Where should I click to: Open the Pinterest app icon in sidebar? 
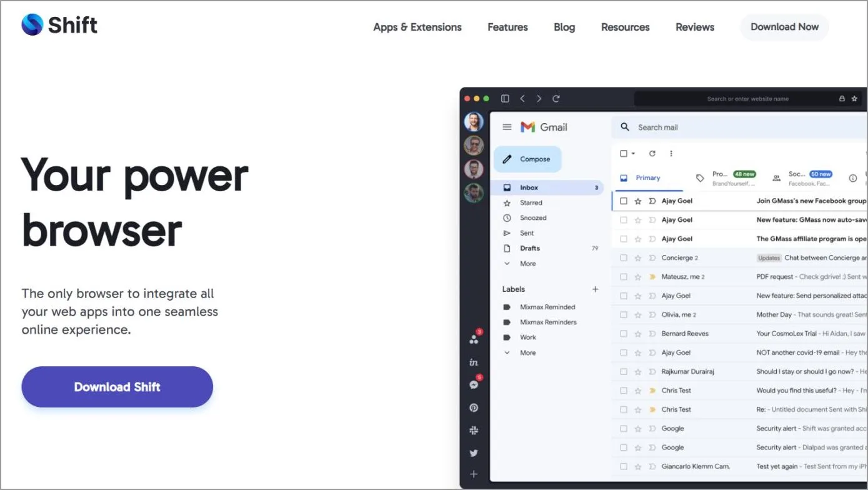[474, 407]
